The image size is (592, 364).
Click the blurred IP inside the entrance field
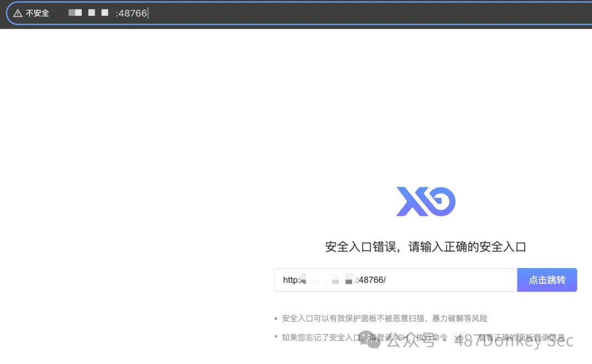click(328, 280)
